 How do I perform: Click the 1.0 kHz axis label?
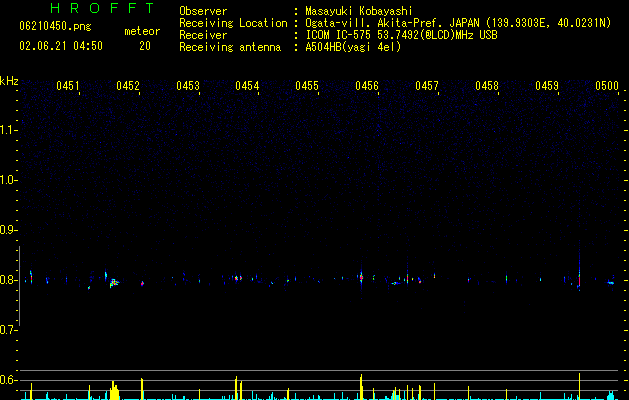[x=9, y=180]
